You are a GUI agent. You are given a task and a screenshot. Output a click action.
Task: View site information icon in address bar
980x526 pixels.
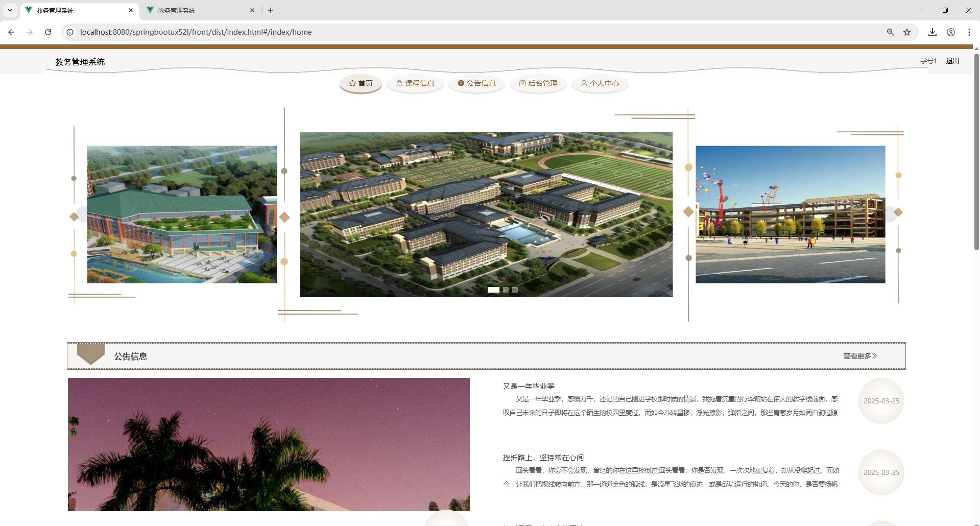70,32
